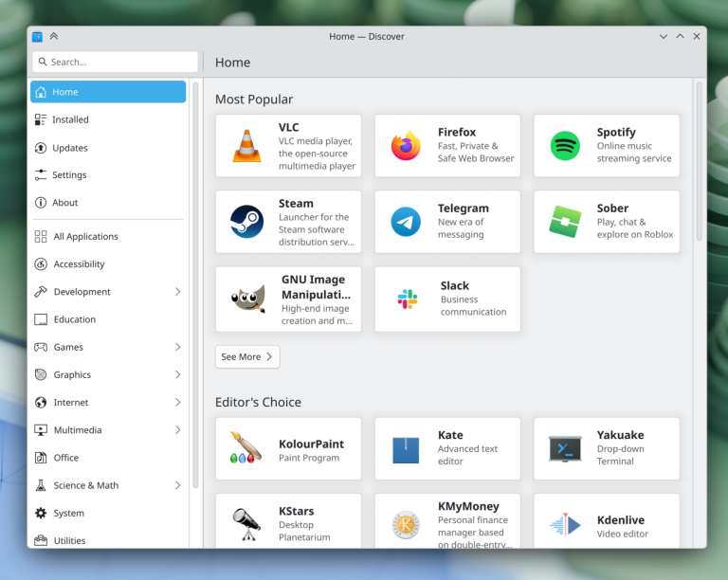728x580 pixels.
Task: Click the main content vertical scrollbar
Action: pos(700,161)
